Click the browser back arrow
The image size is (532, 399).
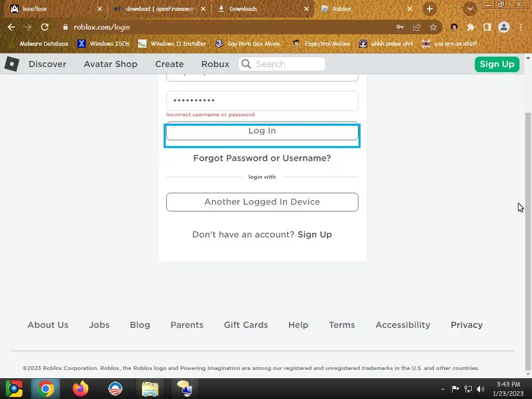11,27
